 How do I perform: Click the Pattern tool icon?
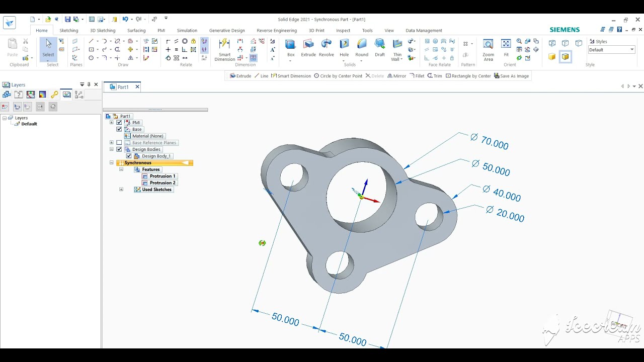[465, 44]
